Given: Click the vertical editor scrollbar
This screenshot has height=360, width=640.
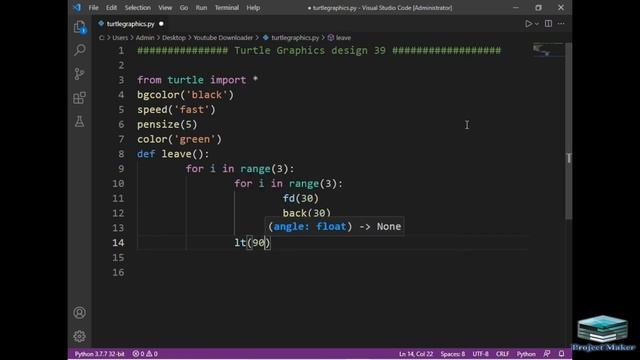Looking at the screenshot, I should pos(569,131).
